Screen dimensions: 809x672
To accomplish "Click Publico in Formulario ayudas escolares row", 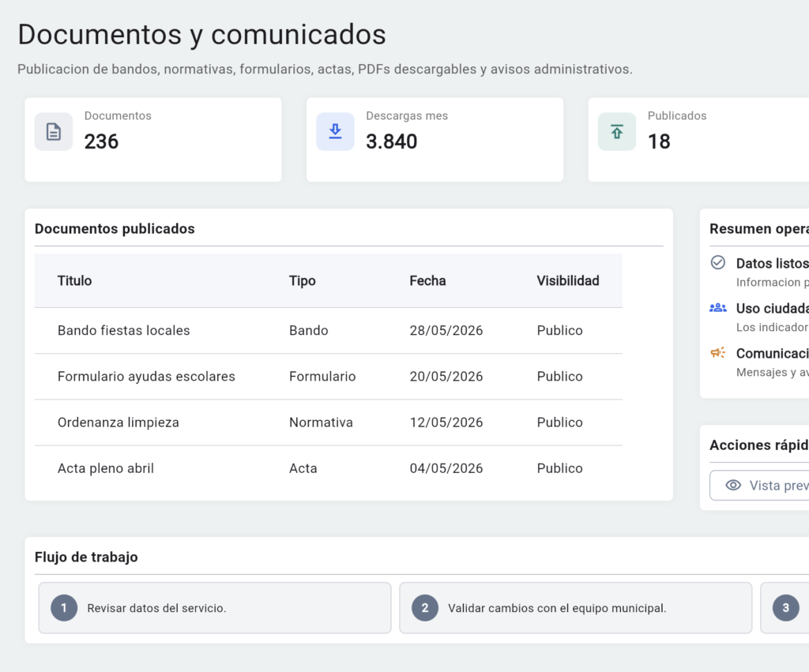I will coord(560,377).
